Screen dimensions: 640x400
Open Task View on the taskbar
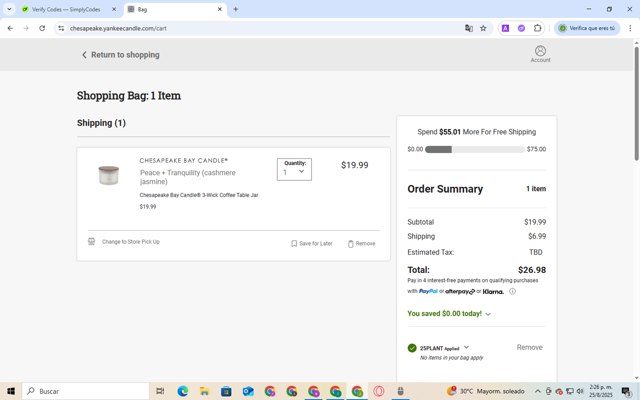(160, 391)
